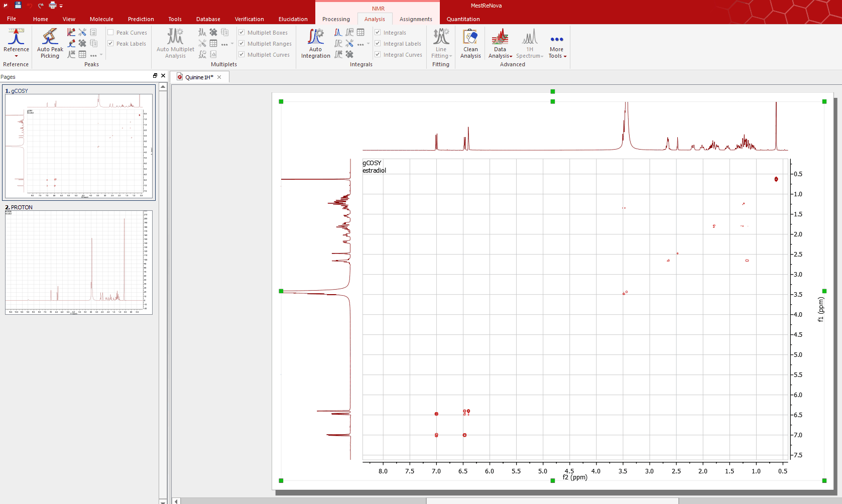
Task: Delete all multiplets with the Multiplets X icon
Action: coord(213,32)
